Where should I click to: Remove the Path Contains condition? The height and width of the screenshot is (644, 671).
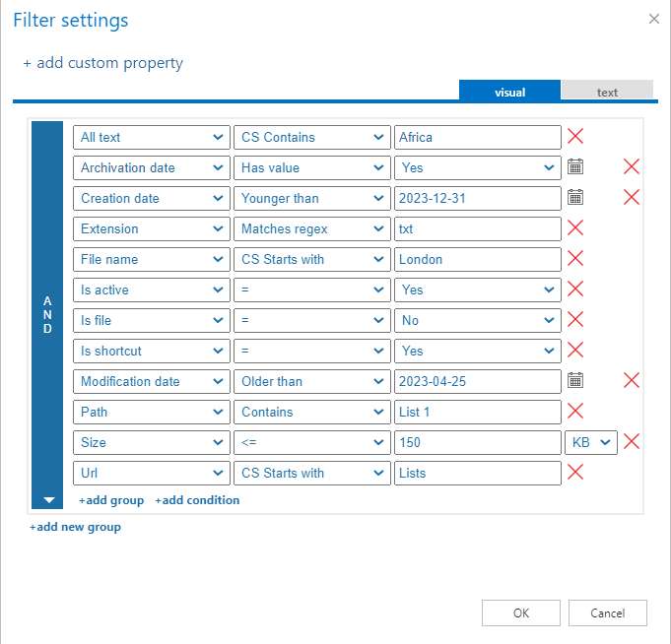point(575,412)
